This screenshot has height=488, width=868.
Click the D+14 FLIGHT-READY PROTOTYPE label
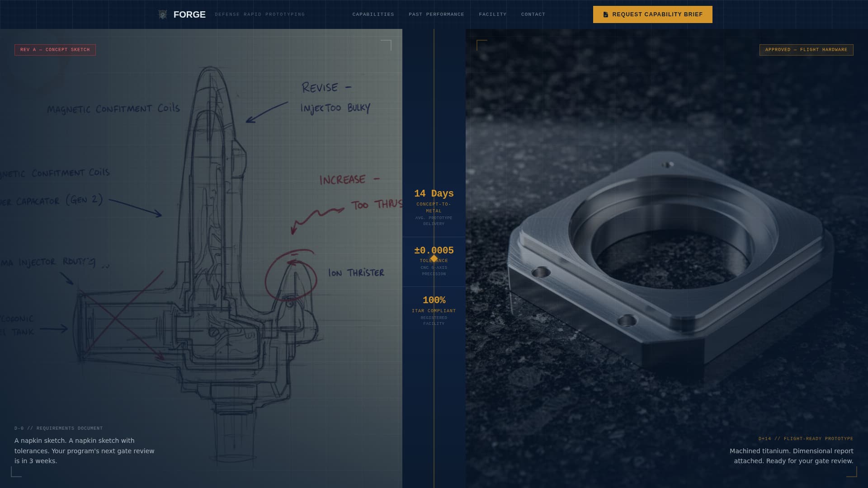(x=805, y=438)
